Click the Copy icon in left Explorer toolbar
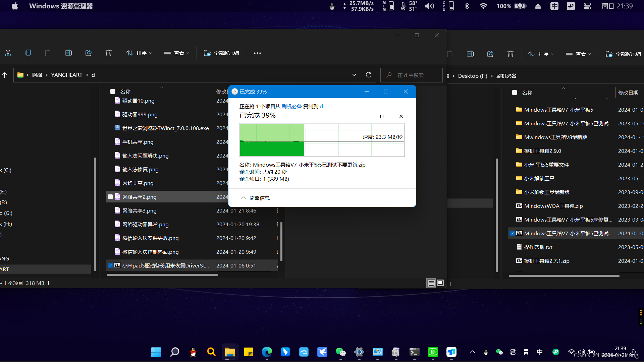Screen dimensions: 644x362 (28, 53)
